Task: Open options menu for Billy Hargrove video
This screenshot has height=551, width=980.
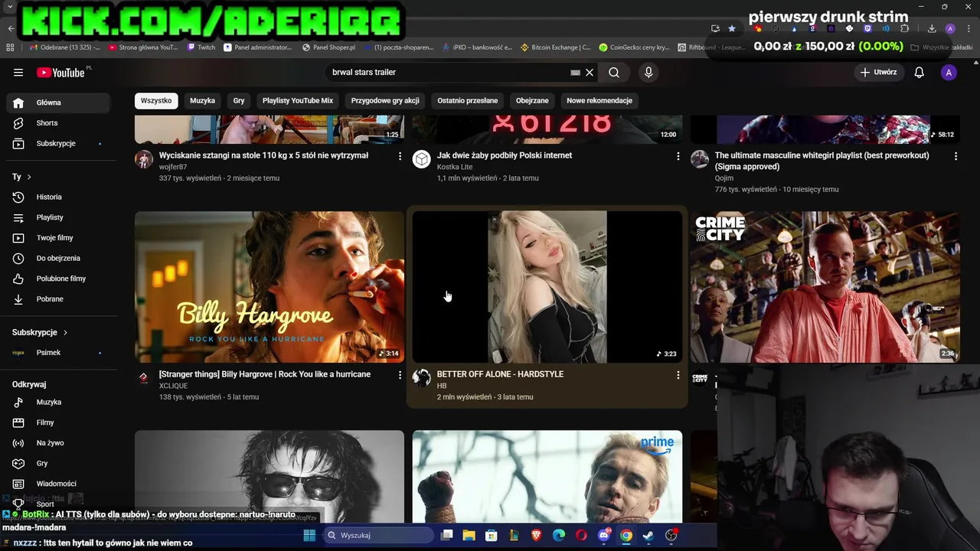Action: tap(400, 375)
